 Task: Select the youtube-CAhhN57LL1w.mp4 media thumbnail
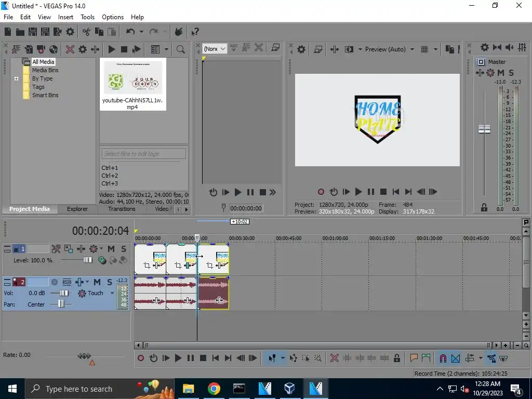click(132, 84)
